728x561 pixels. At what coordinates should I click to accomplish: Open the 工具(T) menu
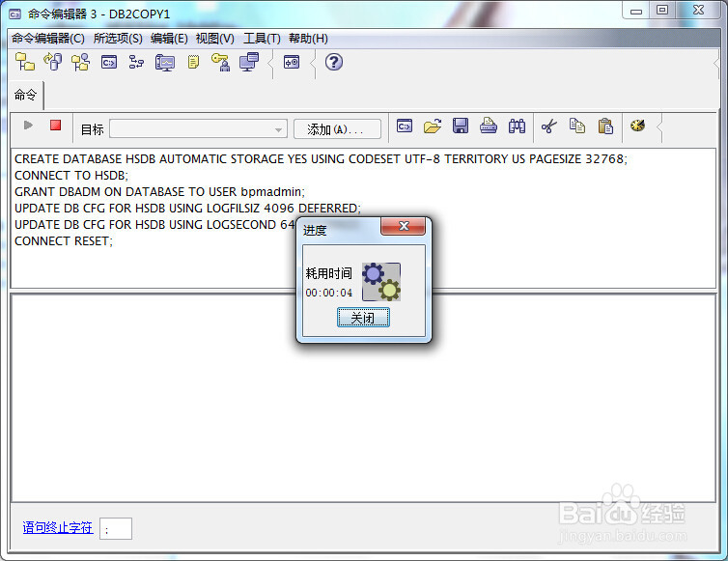pos(262,39)
